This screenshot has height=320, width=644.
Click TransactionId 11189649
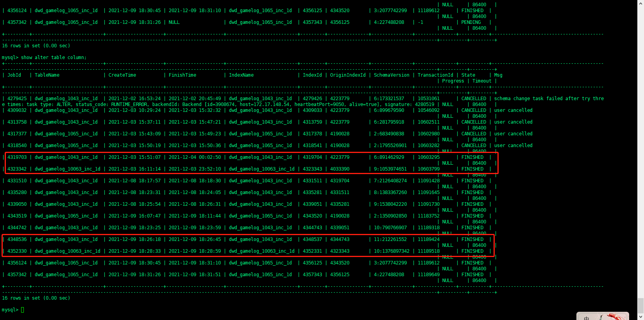pos(428,275)
